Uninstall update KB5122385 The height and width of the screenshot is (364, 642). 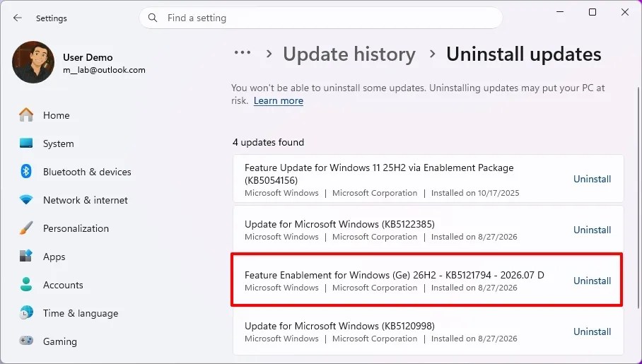592,230
